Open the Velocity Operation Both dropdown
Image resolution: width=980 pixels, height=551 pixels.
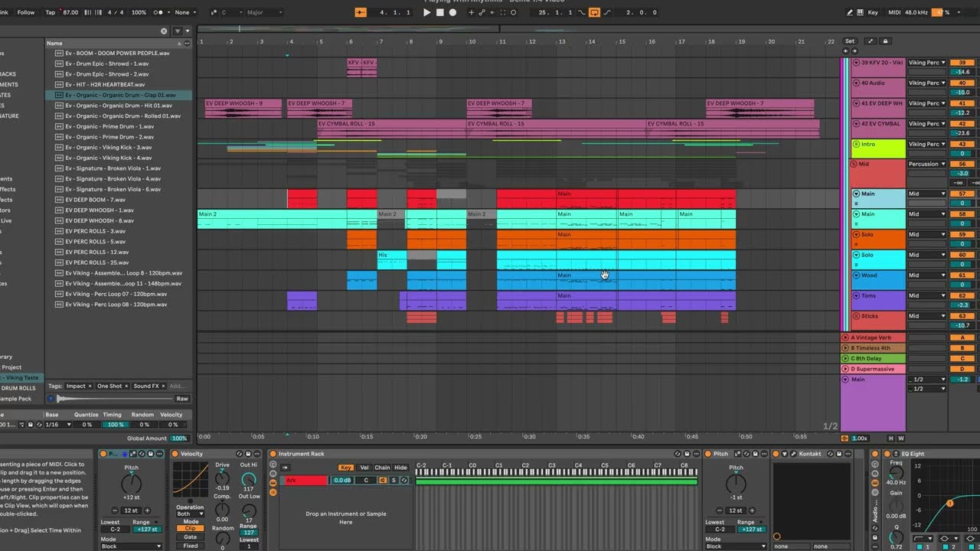190,514
